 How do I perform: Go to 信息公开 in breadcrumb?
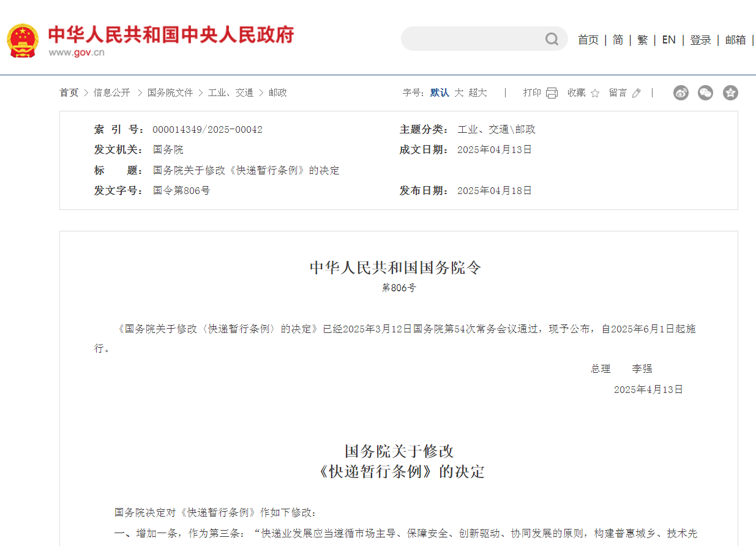(x=111, y=92)
